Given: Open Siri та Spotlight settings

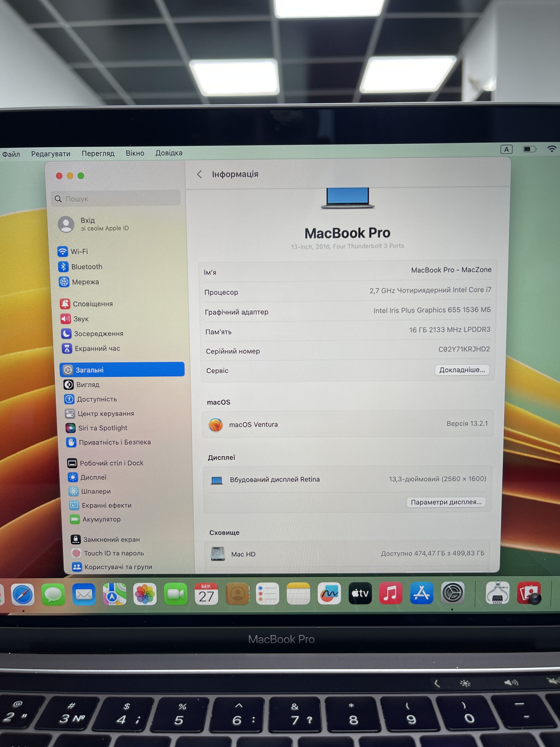Looking at the screenshot, I should pyautogui.click(x=96, y=428).
